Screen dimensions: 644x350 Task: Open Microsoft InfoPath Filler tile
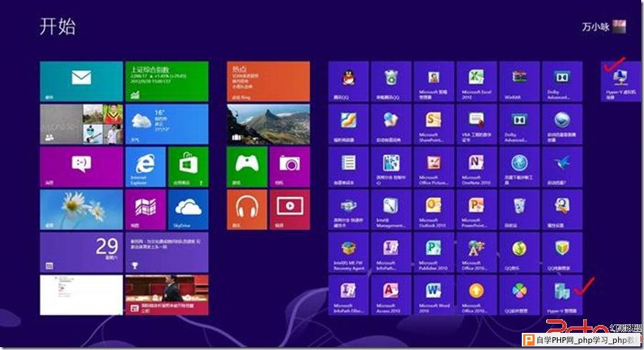tap(348, 294)
